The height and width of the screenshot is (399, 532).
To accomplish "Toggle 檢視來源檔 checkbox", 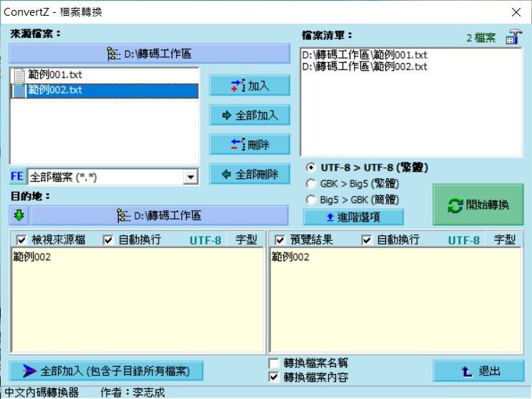I will coord(21,240).
